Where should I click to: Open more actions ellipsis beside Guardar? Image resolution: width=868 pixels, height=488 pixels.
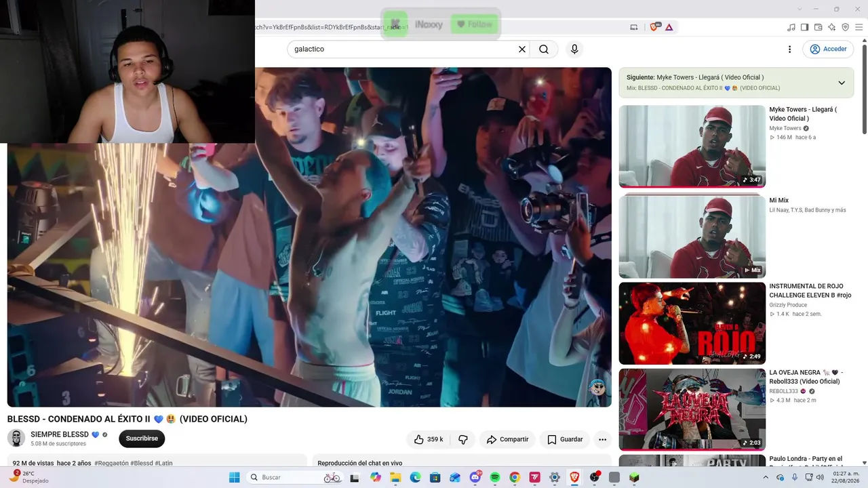602,439
